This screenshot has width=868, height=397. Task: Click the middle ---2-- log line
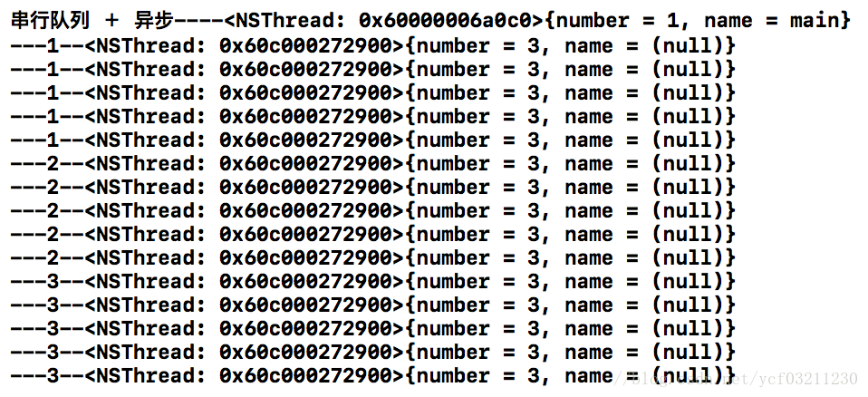point(373,210)
